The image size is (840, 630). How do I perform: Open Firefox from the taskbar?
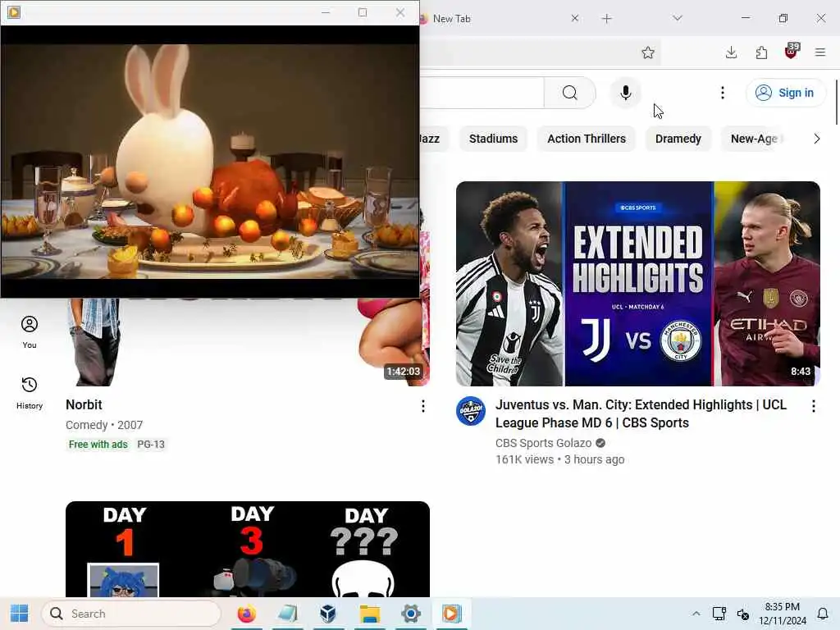246,614
